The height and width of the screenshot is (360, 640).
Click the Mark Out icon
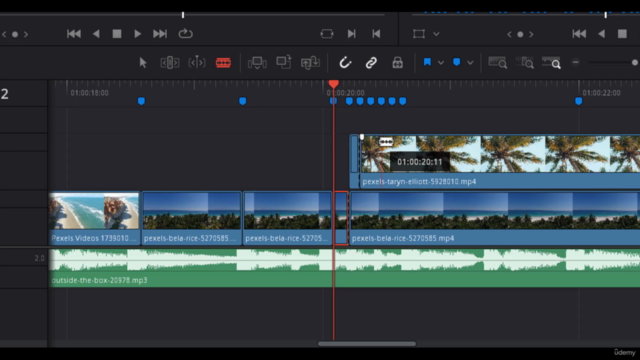[376, 34]
